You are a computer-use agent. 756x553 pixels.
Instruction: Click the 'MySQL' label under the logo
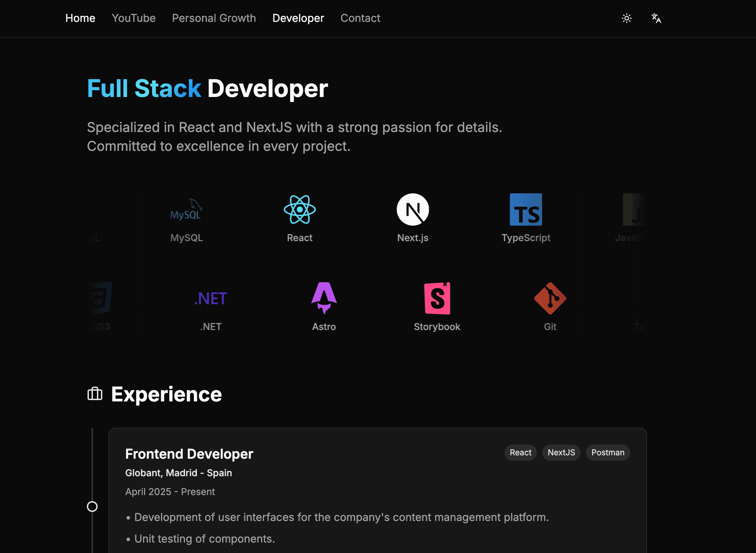pos(186,238)
